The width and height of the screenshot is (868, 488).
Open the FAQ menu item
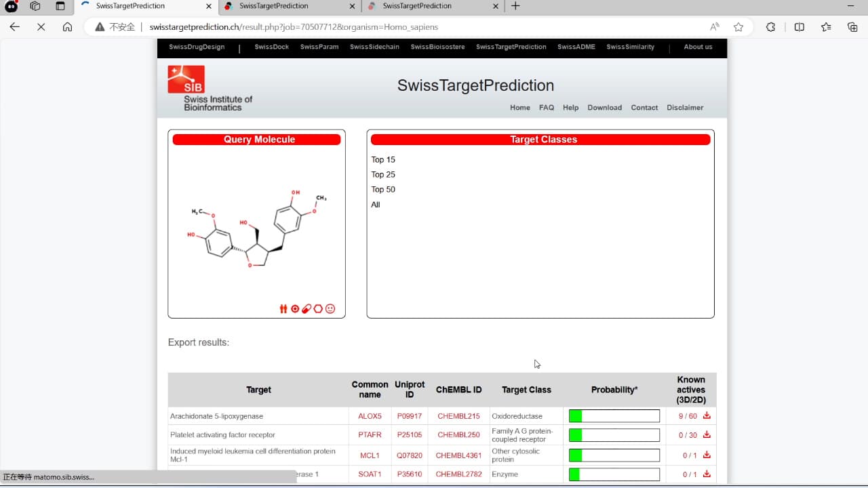coord(547,108)
